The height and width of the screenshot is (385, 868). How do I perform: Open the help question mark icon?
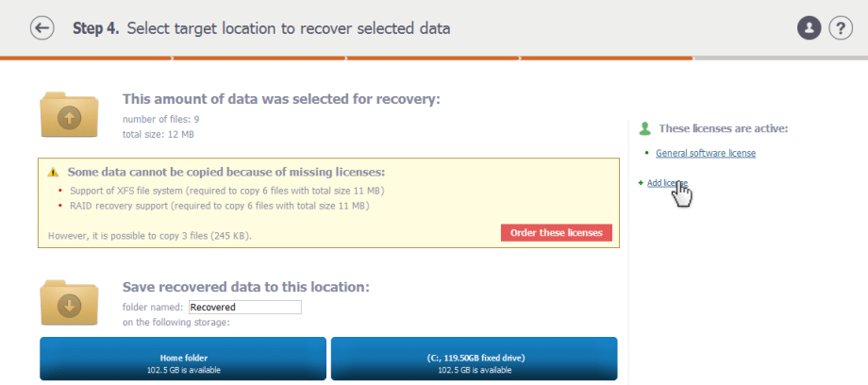(841, 28)
